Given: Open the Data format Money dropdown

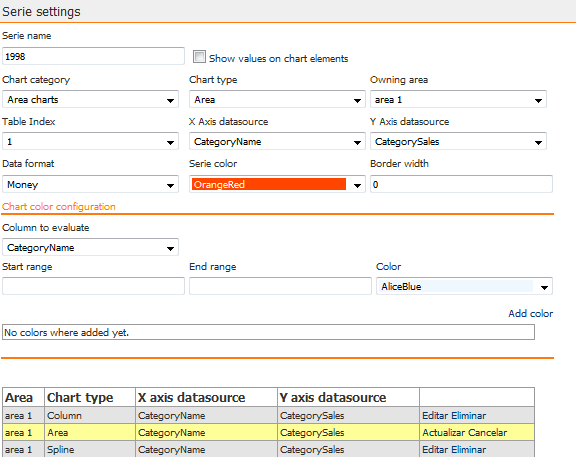Looking at the screenshot, I should pos(90,184).
